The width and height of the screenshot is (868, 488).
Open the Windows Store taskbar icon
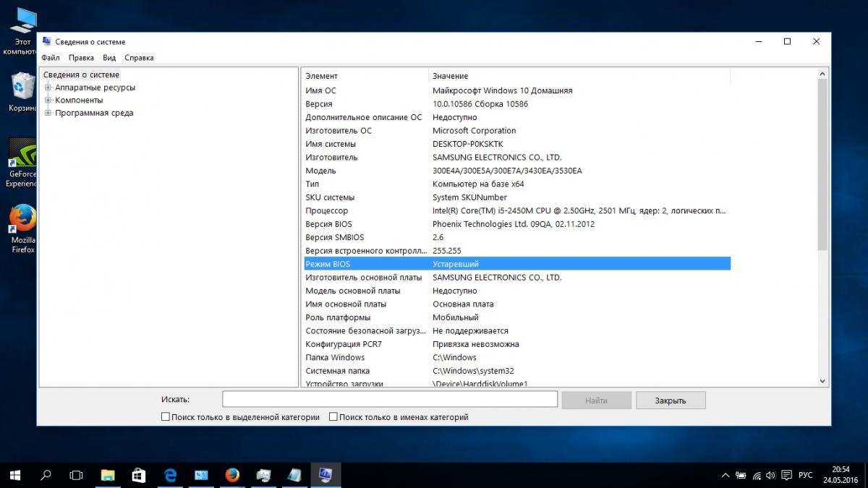tap(139, 475)
